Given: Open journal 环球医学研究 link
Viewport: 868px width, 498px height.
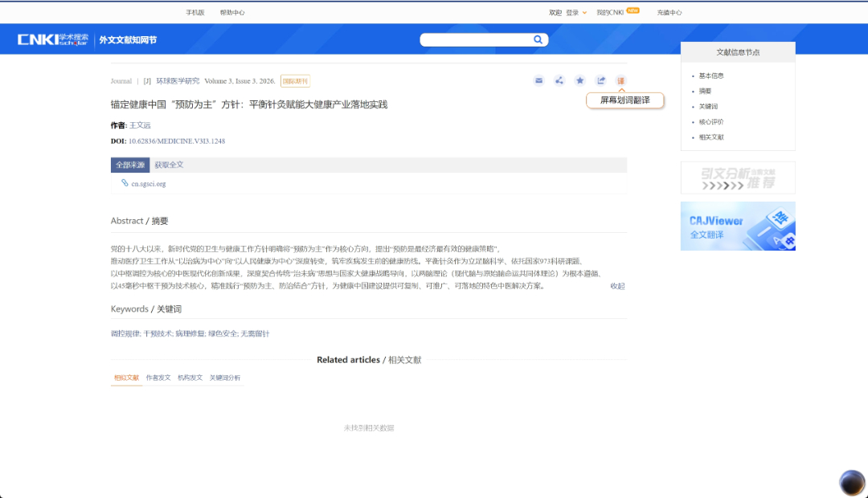Looking at the screenshot, I should pos(178,81).
